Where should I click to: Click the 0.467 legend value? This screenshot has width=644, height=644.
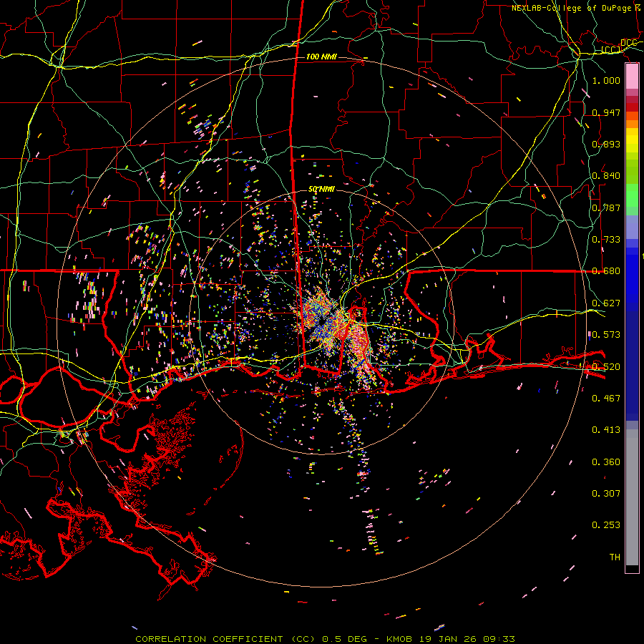click(x=606, y=398)
